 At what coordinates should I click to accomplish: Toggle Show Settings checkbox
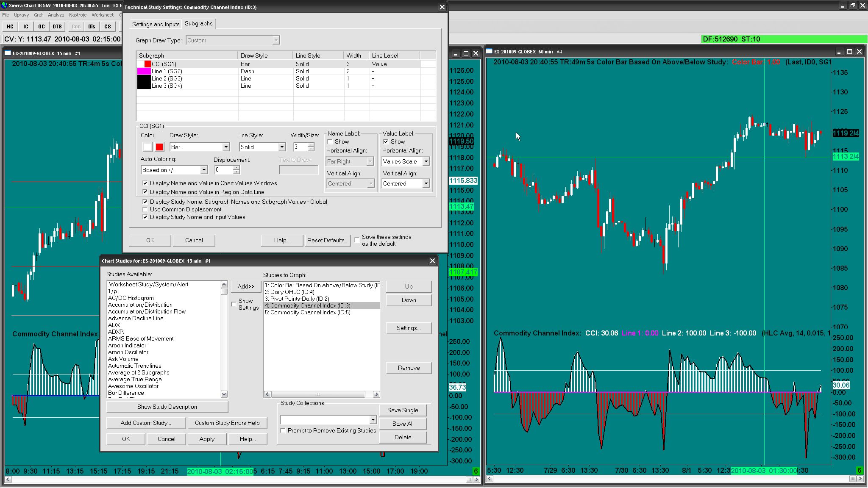[x=234, y=304]
